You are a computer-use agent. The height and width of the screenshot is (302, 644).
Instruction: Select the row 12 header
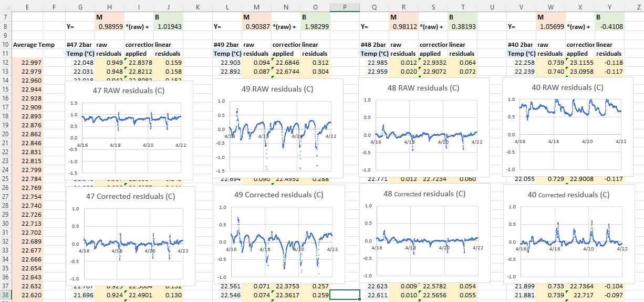(5, 63)
